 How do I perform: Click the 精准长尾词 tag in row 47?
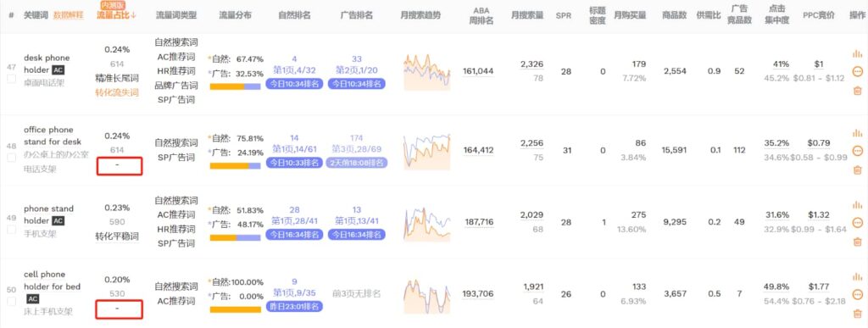pyautogui.click(x=117, y=78)
